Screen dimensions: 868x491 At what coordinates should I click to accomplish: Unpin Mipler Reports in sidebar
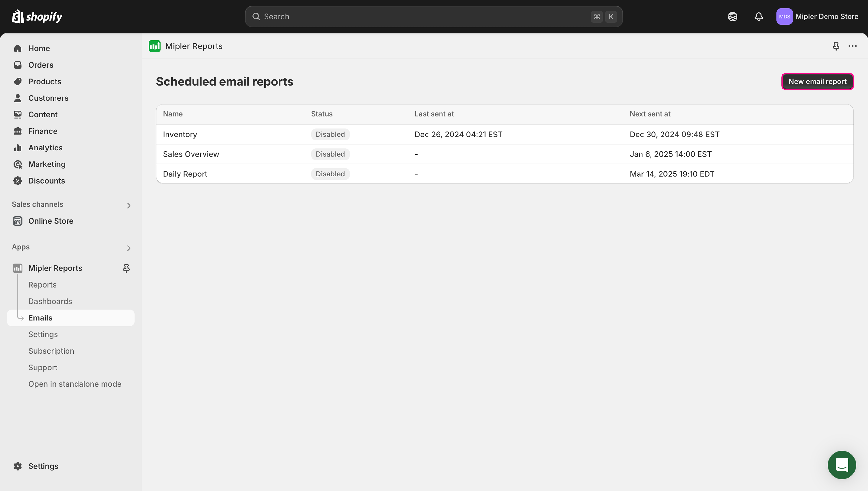pos(126,268)
